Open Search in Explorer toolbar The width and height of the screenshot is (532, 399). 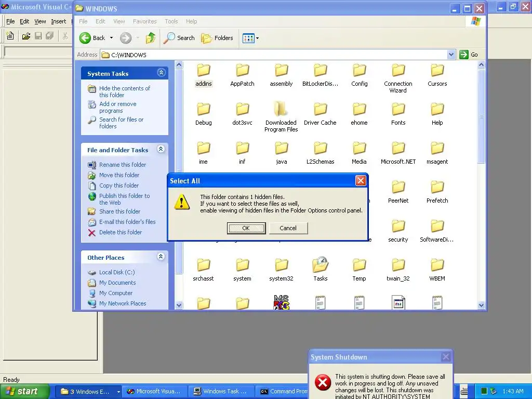(179, 38)
